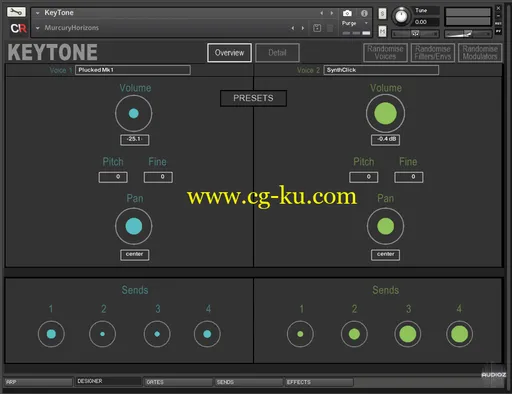This screenshot has width=512, height=394.
Task: Open the ARP page tab
Action: point(38,382)
